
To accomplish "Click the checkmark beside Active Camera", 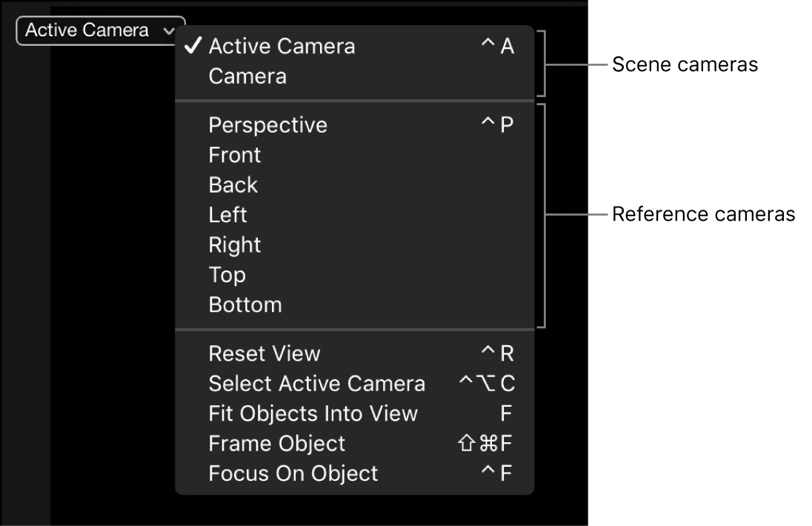I will tap(193, 46).
